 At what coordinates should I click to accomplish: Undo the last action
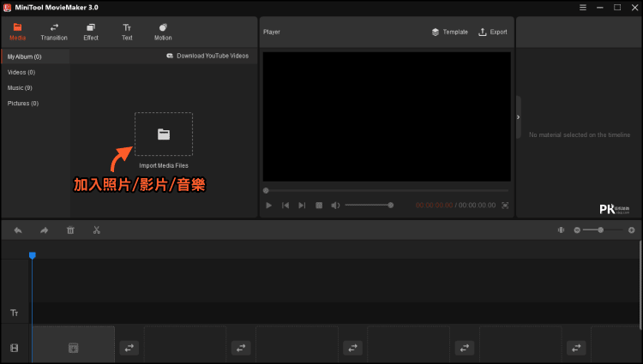coord(18,230)
